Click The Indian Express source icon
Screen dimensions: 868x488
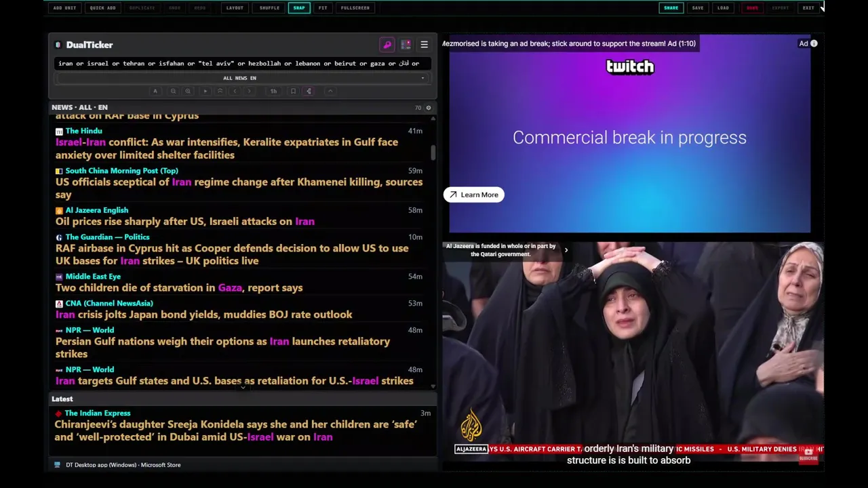point(58,413)
